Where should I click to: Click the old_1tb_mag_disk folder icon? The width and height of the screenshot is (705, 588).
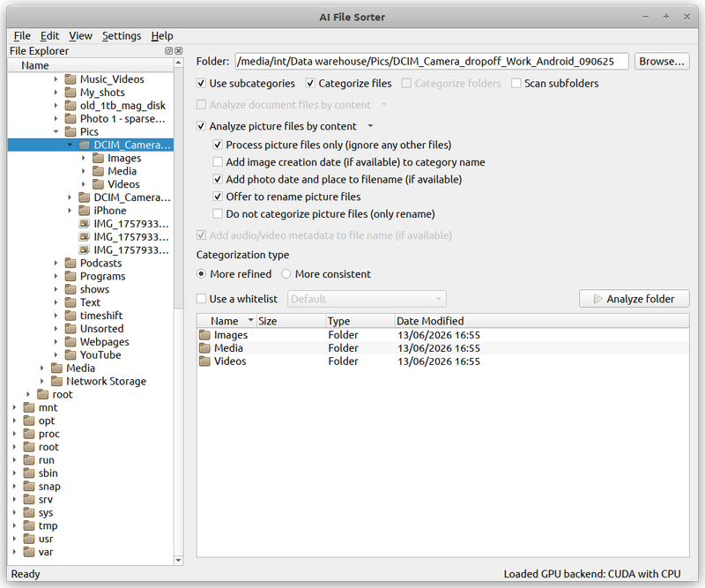[x=70, y=105]
